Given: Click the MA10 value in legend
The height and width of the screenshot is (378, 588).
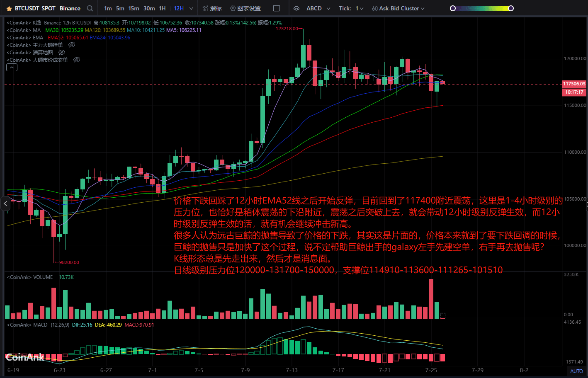Looking at the screenshot, I should (x=146, y=30).
